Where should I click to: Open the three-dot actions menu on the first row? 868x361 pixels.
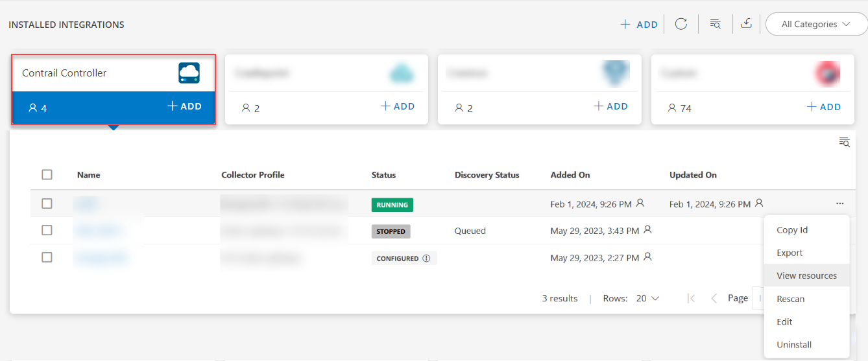point(840,204)
